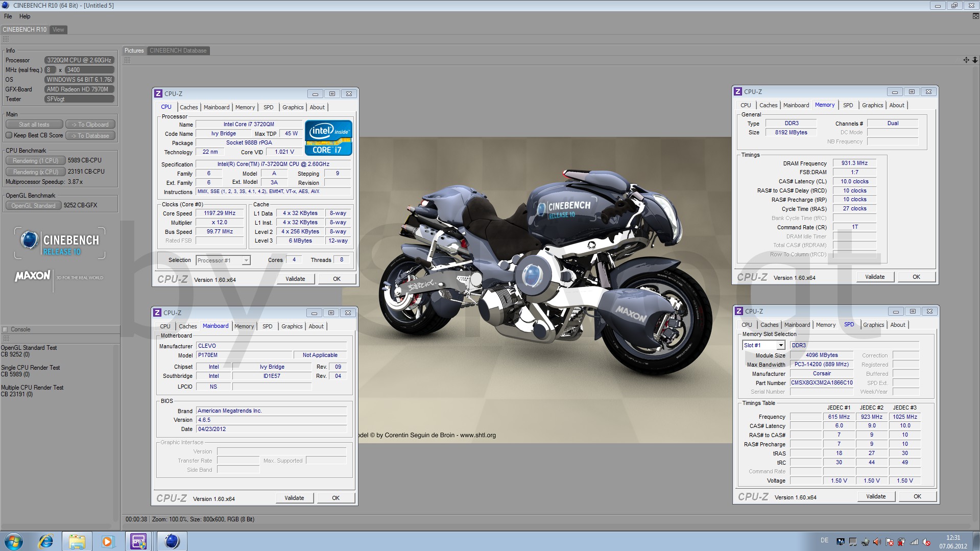Open Windows Media Player from the taskbar
The height and width of the screenshot is (551, 980).
pyautogui.click(x=107, y=541)
